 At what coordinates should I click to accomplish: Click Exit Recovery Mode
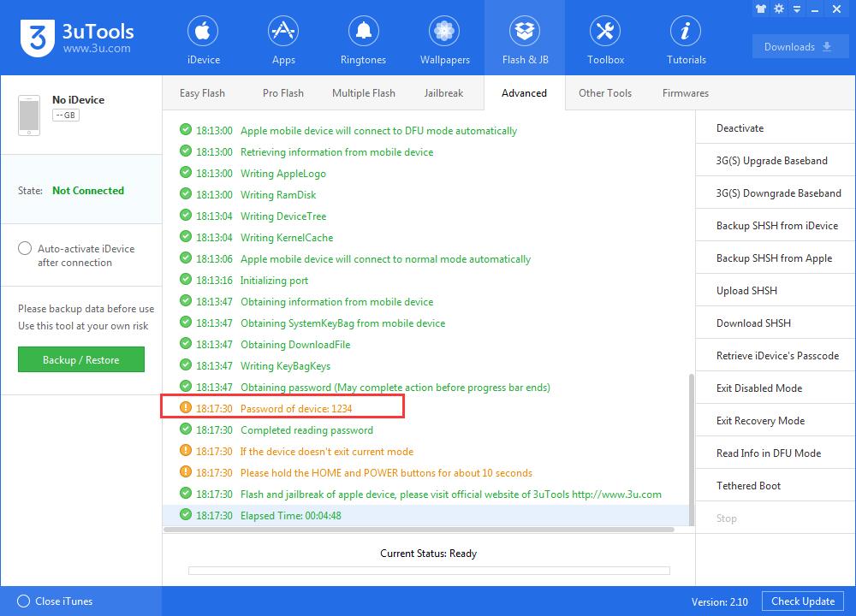[776, 421]
